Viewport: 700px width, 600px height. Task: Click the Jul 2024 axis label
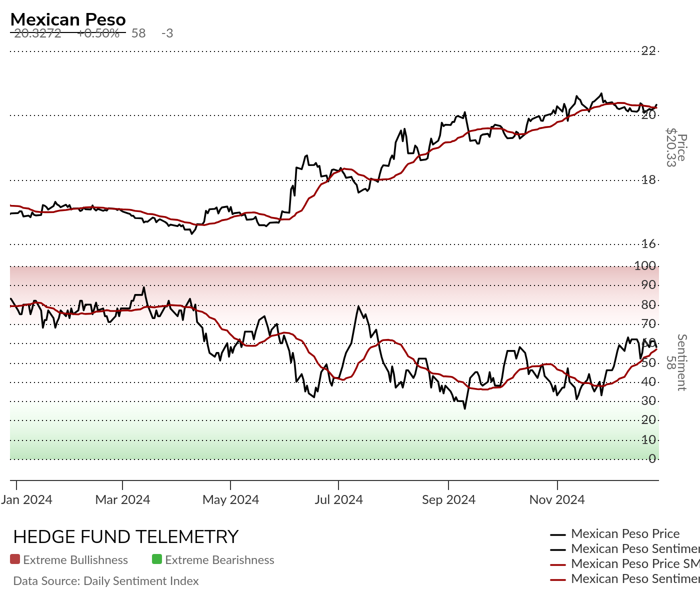coord(338,499)
